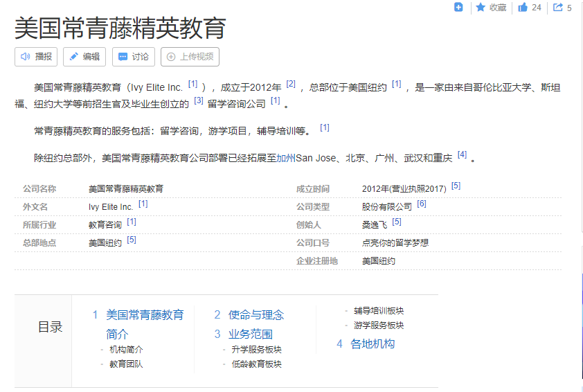583x392 pixels.
Task: Click reference [5] beside 美国纽约 headquarters
Action: click(132, 240)
